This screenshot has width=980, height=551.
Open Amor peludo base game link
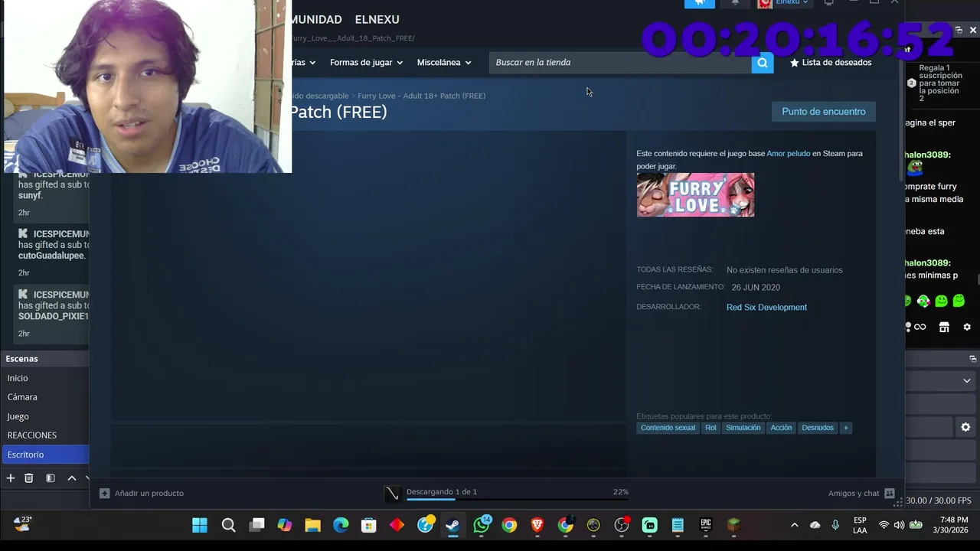[x=788, y=154]
